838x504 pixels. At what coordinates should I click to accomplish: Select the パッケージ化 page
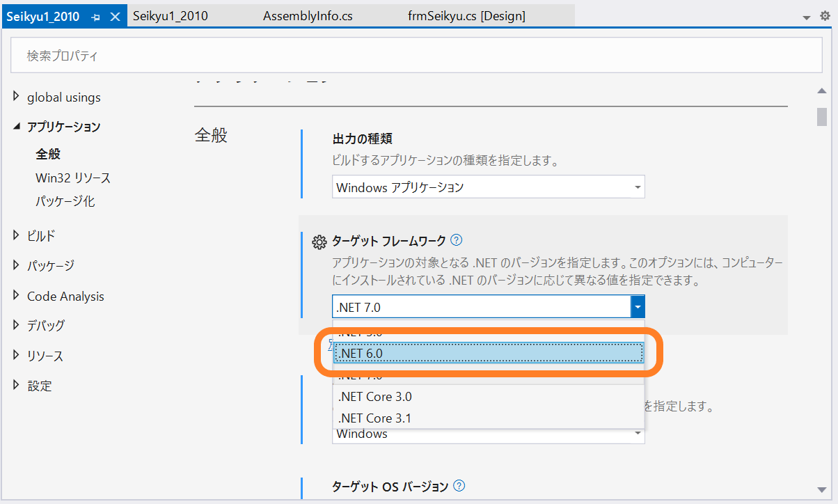(x=65, y=201)
